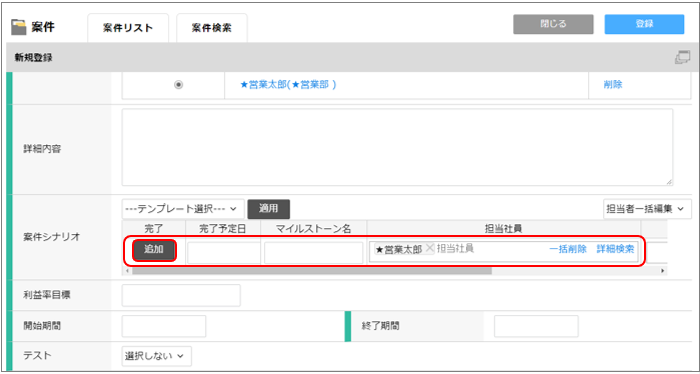Screen dimensions: 700x374
Task: Click the 一括削除 link
Action: click(x=568, y=249)
